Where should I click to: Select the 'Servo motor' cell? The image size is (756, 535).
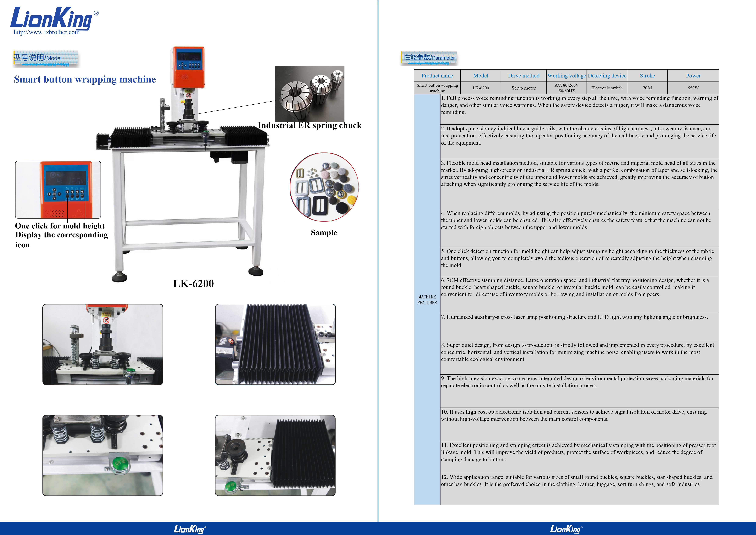click(x=524, y=88)
